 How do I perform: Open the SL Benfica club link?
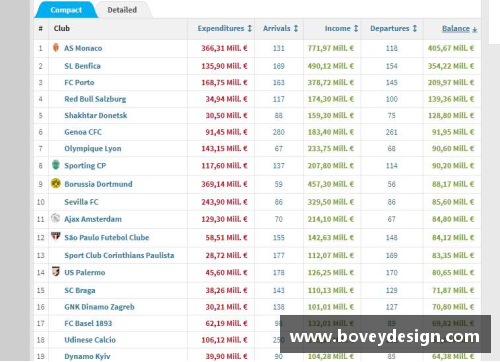pos(82,66)
